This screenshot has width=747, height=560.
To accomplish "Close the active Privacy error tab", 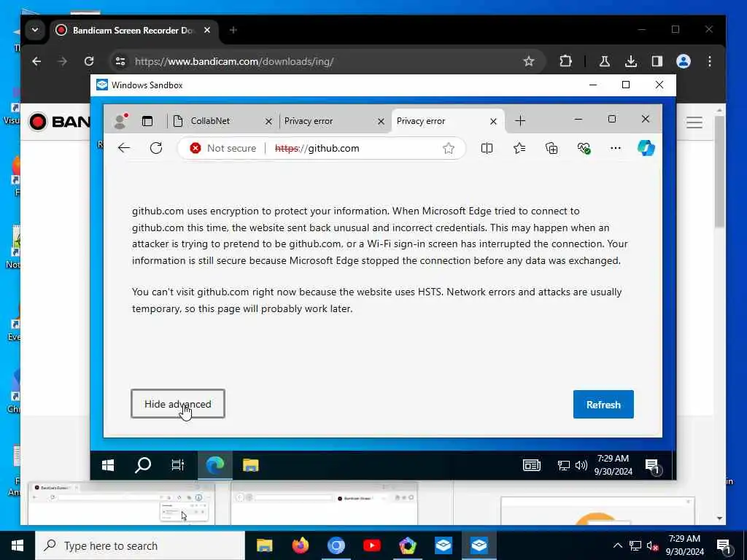I will (494, 122).
